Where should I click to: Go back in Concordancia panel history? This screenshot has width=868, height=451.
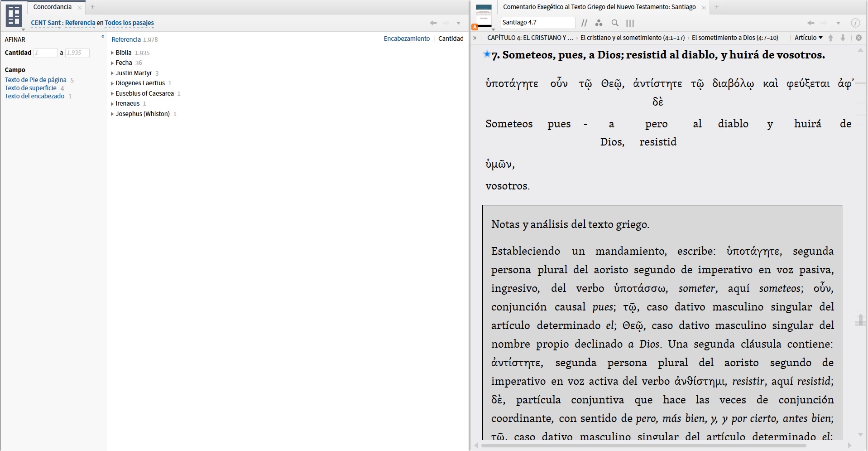click(433, 23)
